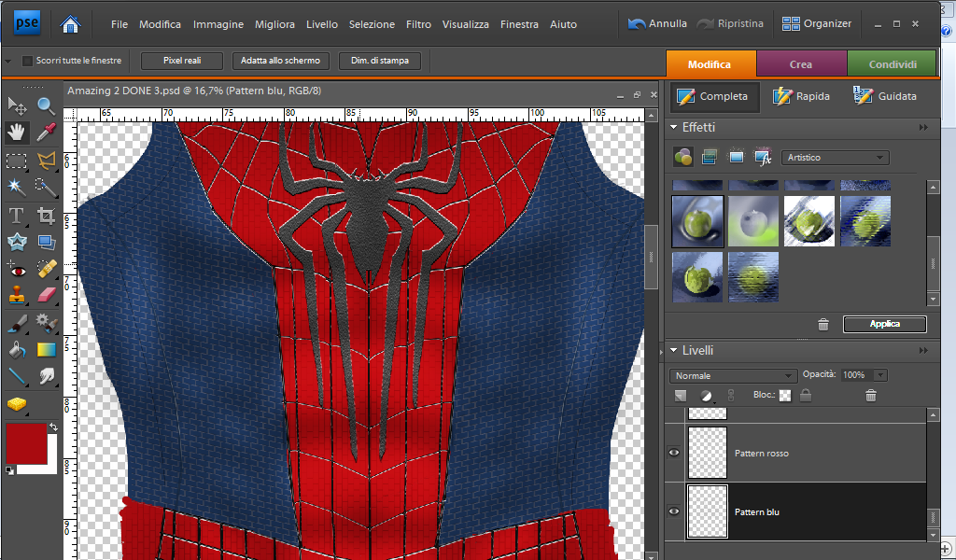
Task: Launch the Organizer
Action: pyautogui.click(x=817, y=23)
